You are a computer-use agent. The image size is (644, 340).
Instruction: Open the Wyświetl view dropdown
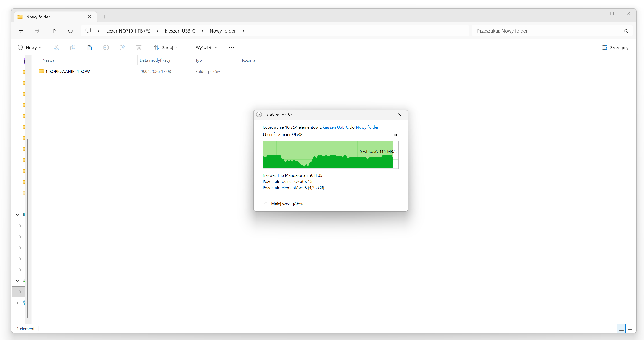(202, 47)
